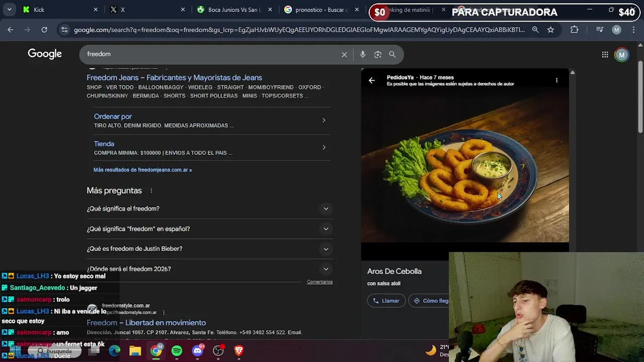Open the tab search dropdown arrow

coord(9,10)
